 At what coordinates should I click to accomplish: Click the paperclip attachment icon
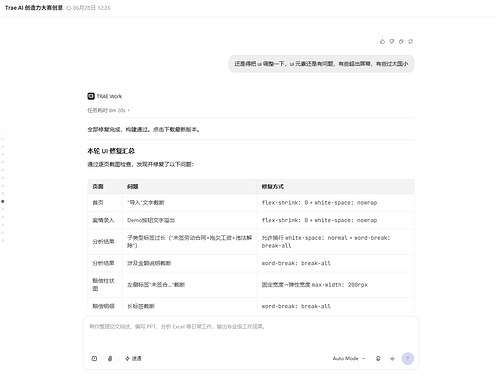[x=110, y=359]
